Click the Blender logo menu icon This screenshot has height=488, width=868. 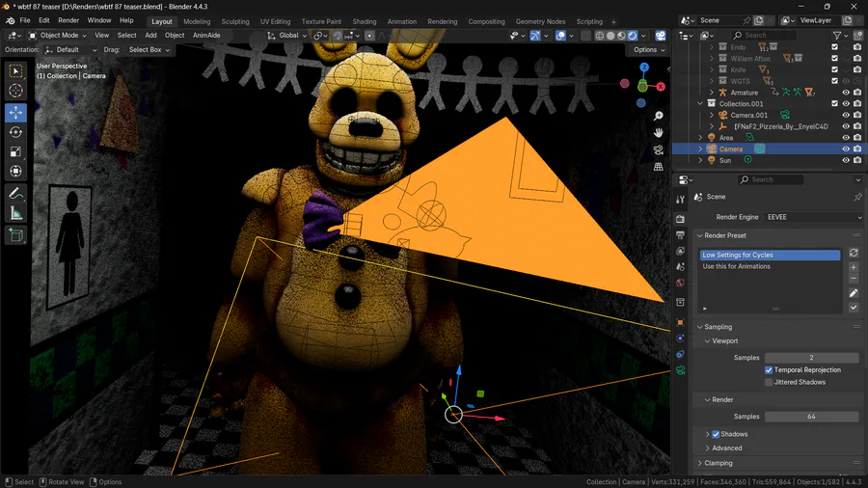click(10, 20)
